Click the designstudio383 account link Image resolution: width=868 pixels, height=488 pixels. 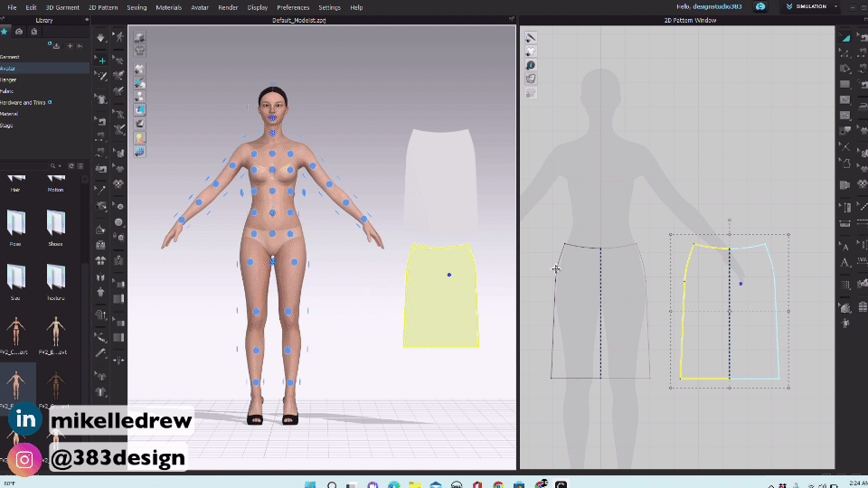[717, 6]
